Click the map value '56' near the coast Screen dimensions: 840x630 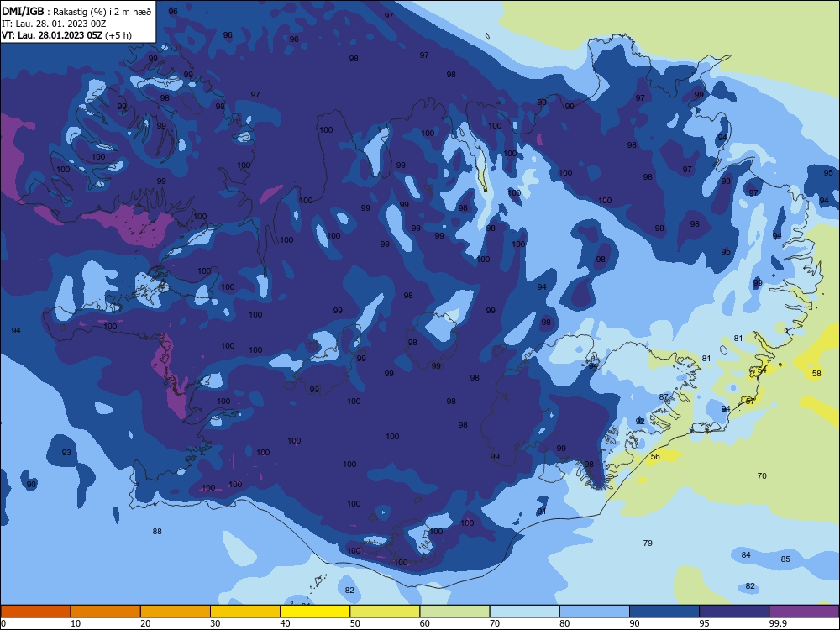pyautogui.click(x=655, y=456)
